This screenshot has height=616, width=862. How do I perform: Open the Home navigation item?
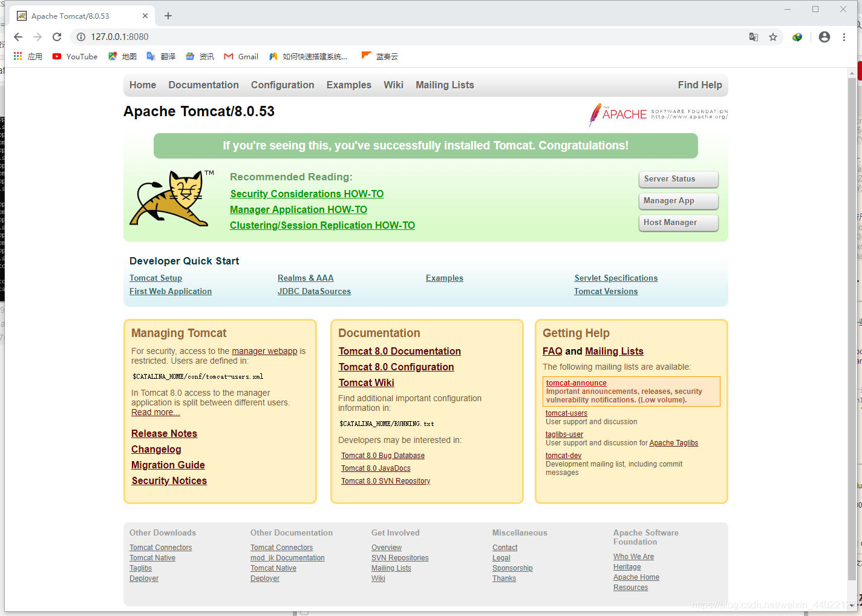click(x=143, y=85)
